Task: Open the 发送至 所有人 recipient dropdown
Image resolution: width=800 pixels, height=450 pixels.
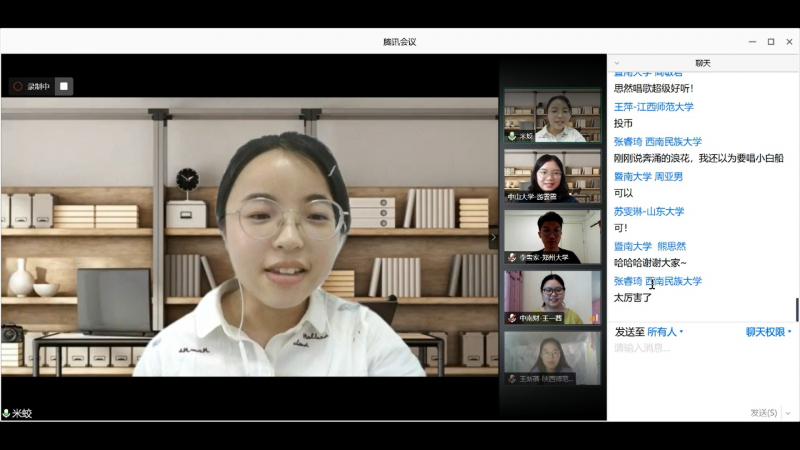Action: tap(665, 331)
